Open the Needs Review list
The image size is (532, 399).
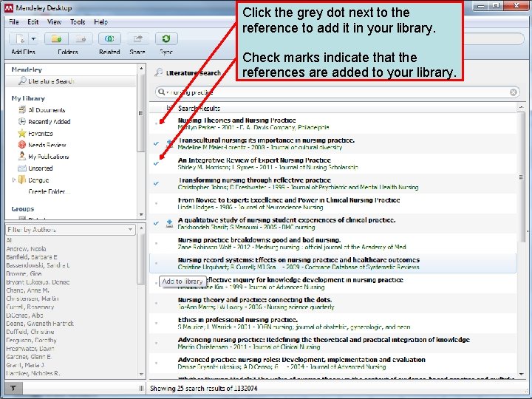tap(47, 145)
